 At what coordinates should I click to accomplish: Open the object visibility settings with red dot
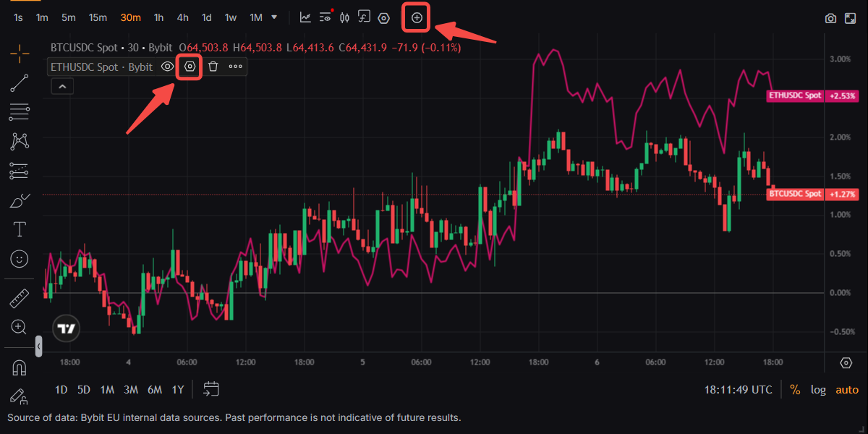[325, 17]
